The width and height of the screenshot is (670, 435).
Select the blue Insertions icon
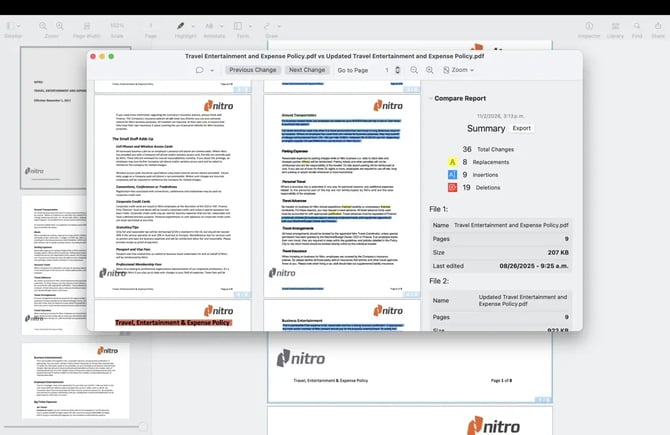coord(452,175)
